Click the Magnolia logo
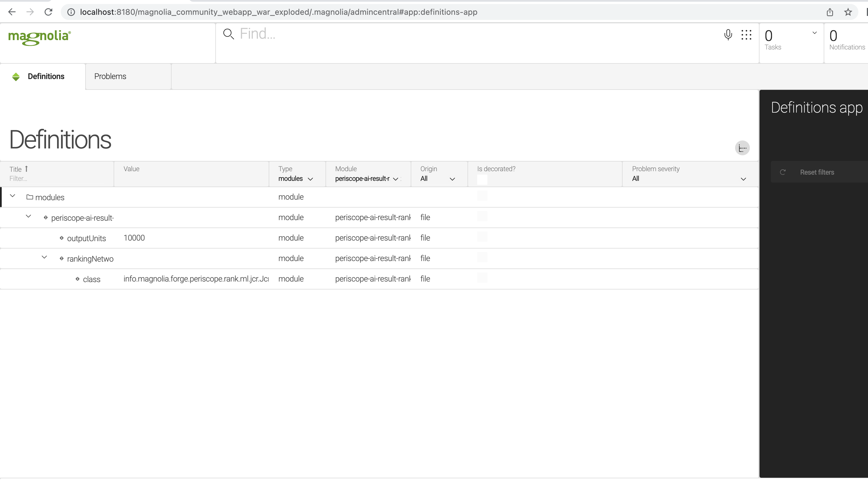 (x=39, y=37)
